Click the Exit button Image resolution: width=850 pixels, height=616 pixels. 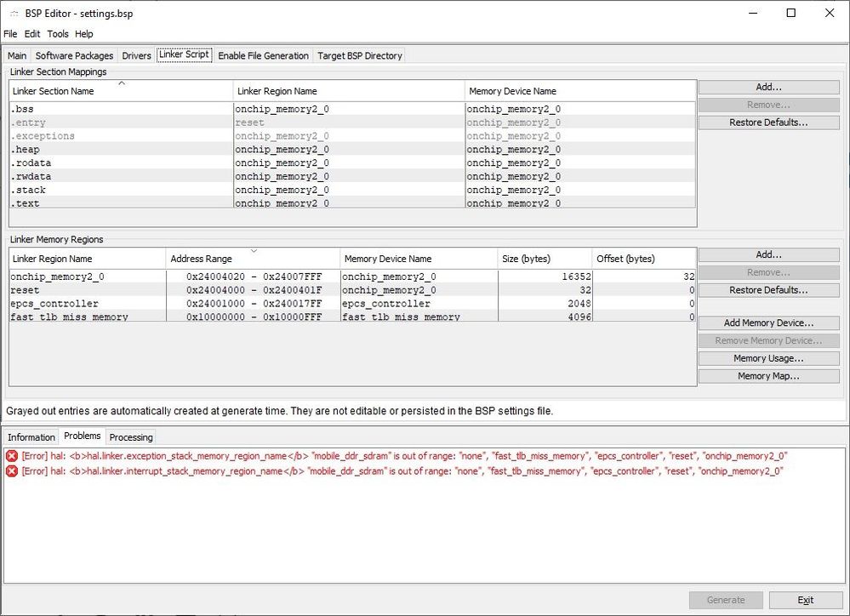(805, 600)
